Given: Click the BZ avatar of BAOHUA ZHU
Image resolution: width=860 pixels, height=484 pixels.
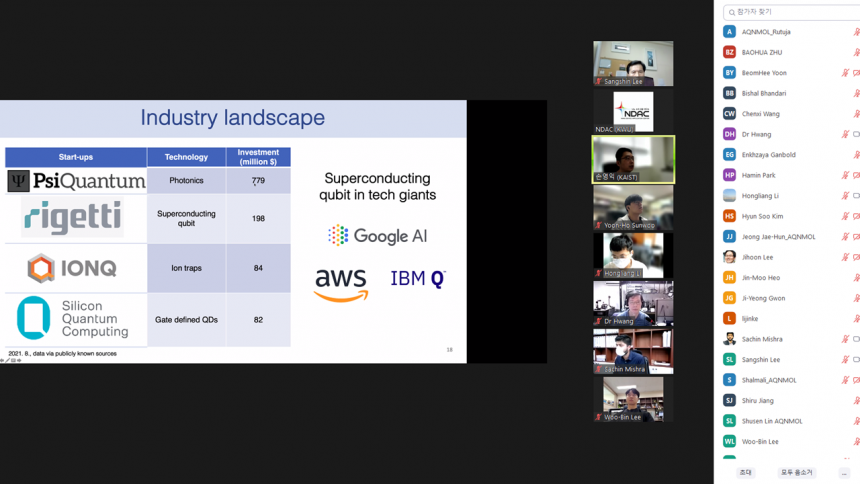Looking at the screenshot, I should click(x=729, y=52).
